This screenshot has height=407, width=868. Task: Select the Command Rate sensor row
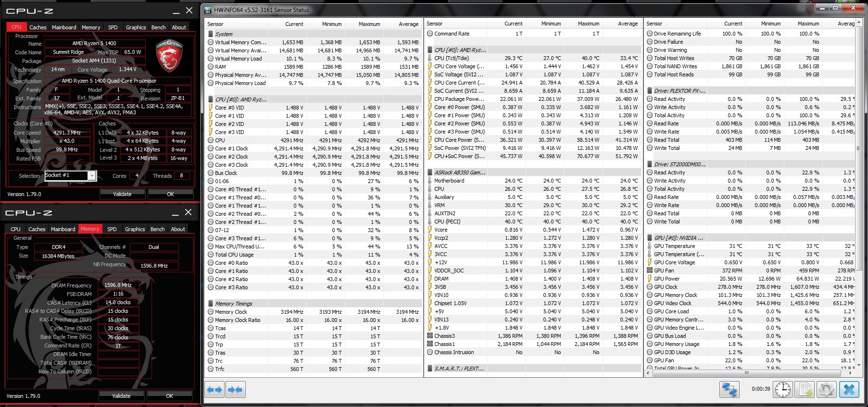(534, 34)
